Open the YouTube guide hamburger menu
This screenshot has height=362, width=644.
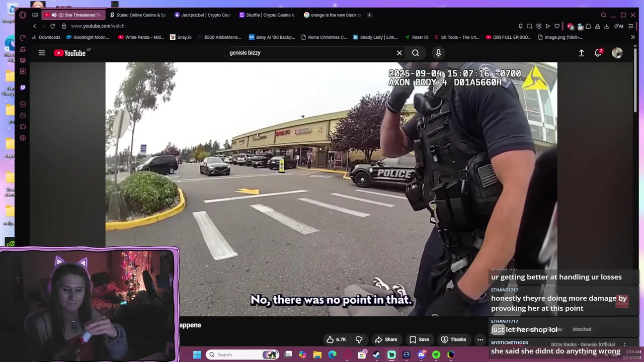(x=42, y=53)
